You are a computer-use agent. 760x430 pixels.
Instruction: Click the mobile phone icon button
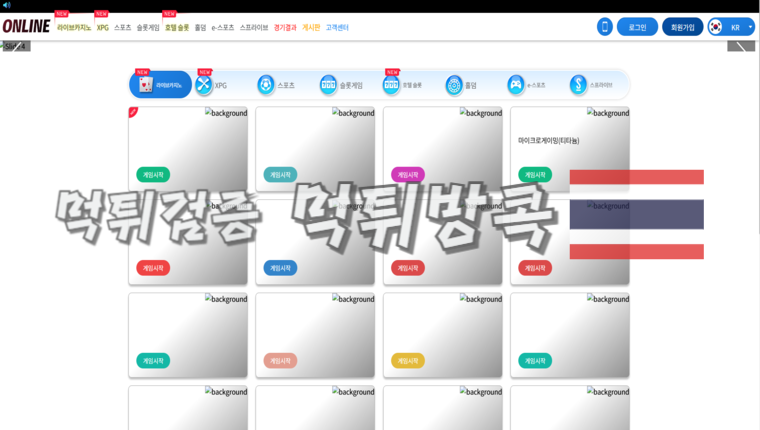(x=604, y=27)
